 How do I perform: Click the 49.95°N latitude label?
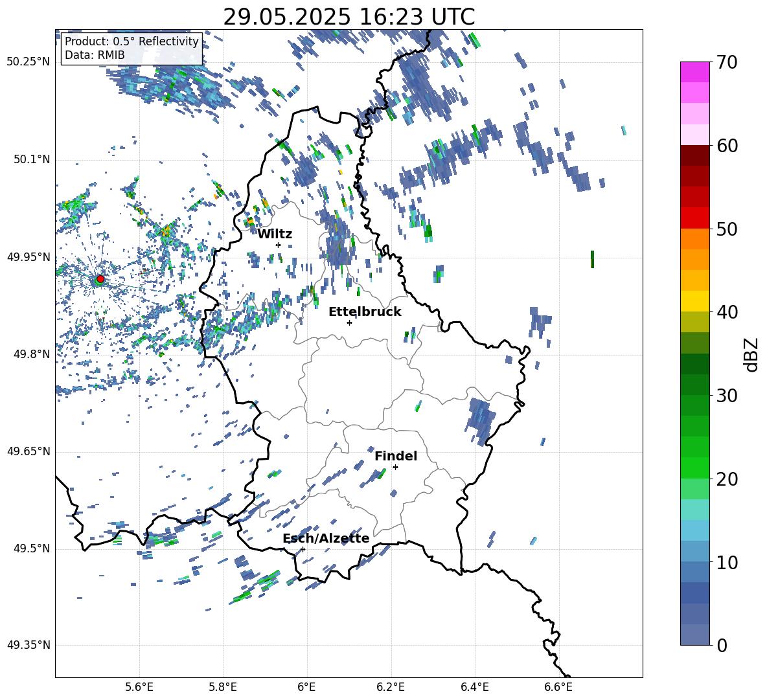click(x=29, y=256)
